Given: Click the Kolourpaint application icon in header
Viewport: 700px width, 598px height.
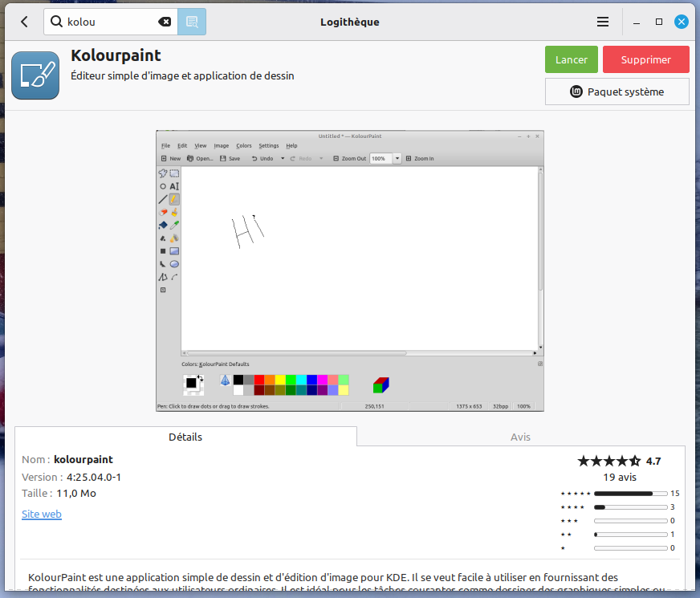Looking at the screenshot, I should click(35, 75).
